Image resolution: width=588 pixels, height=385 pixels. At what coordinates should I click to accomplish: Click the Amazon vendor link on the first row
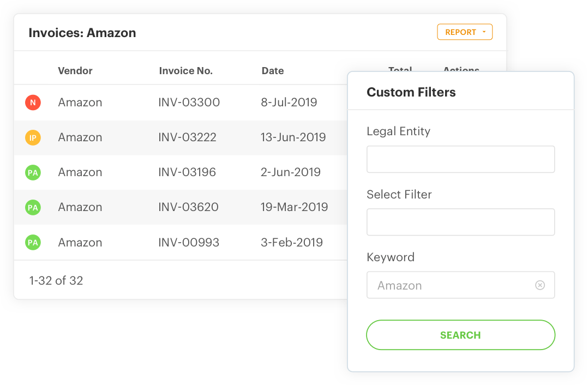[x=80, y=102]
